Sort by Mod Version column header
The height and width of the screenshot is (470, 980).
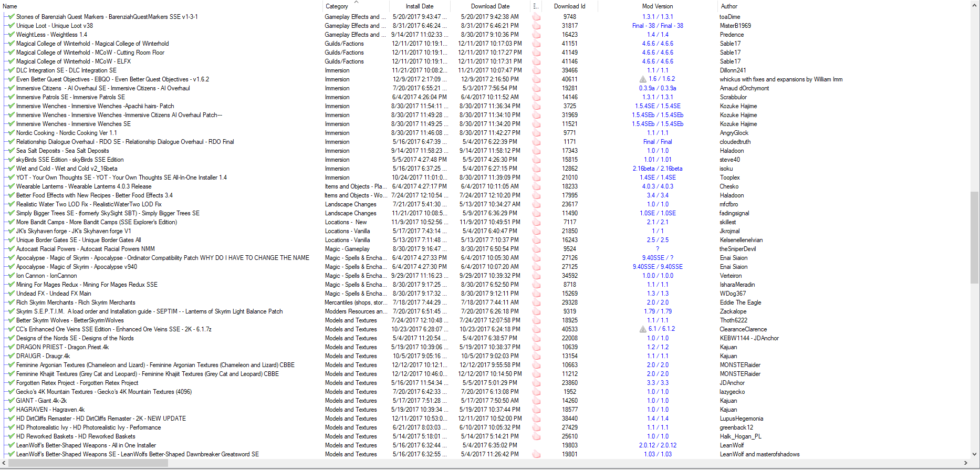point(657,6)
